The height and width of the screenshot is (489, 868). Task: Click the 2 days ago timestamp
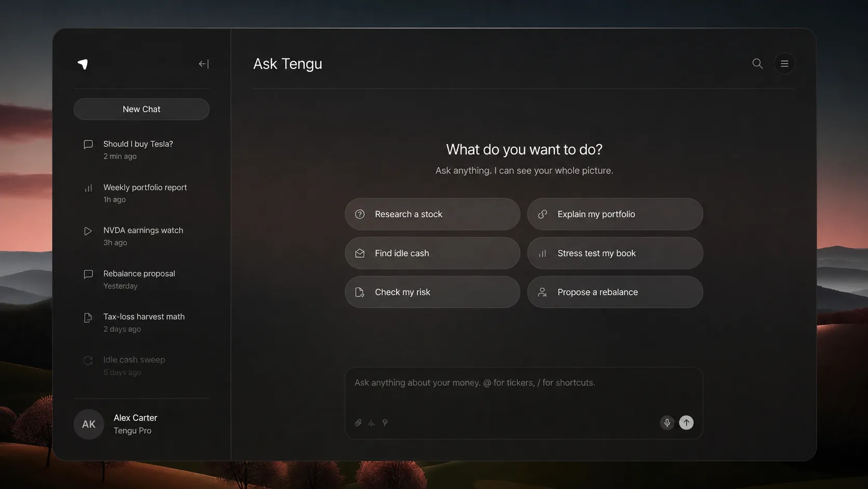pos(122,329)
